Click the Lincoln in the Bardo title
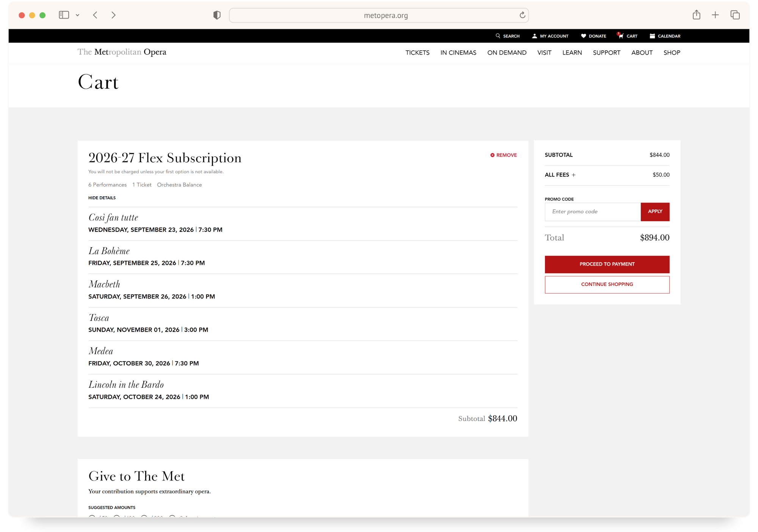Viewport: 758px width, 532px height. pos(126,385)
